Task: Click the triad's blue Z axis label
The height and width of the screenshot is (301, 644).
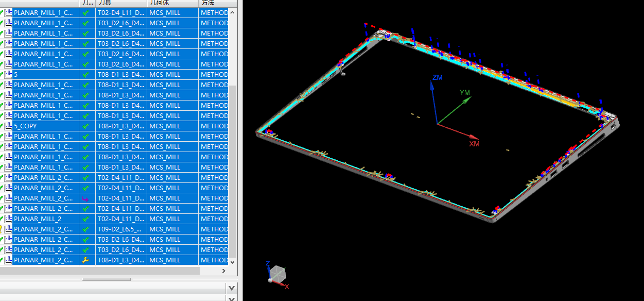Action: 268,263
